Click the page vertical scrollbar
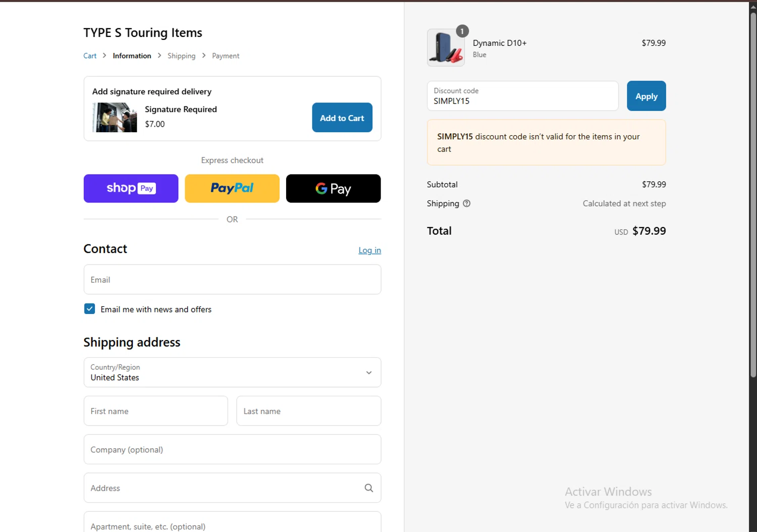The image size is (757, 532). point(753,194)
